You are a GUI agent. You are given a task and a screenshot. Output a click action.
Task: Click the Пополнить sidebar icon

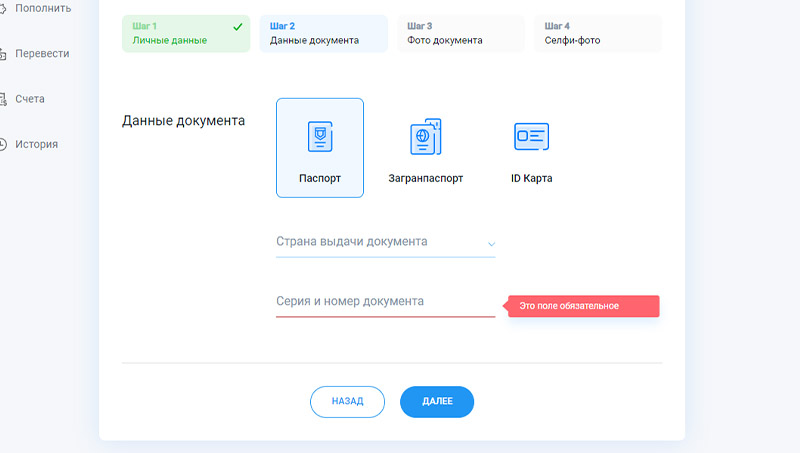tap(3, 8)
